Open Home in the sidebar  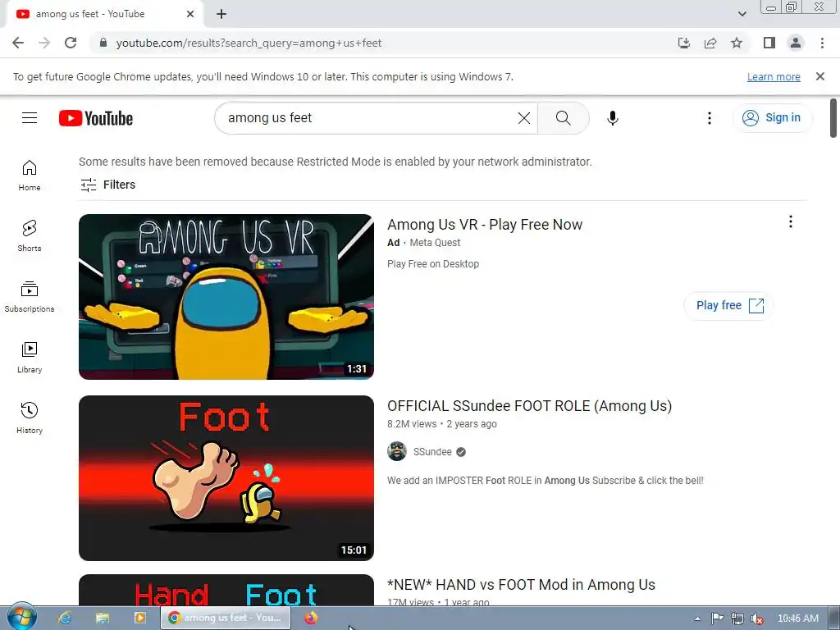(x=30, y=176)
